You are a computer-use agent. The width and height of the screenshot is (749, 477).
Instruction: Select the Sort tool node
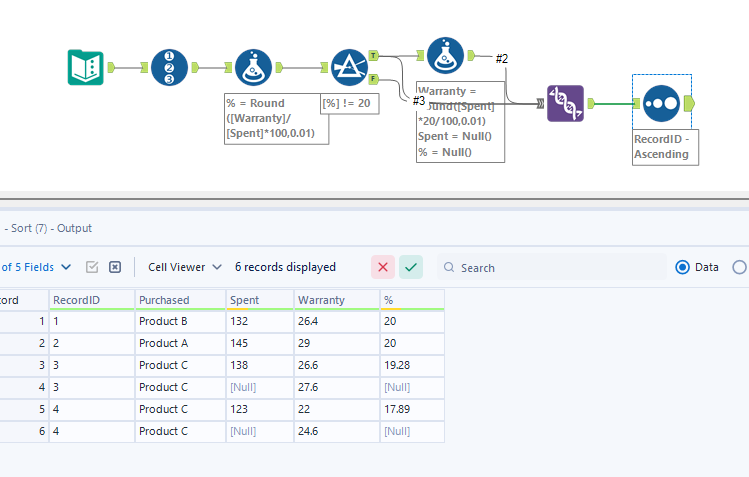click(x=661, y=103)
